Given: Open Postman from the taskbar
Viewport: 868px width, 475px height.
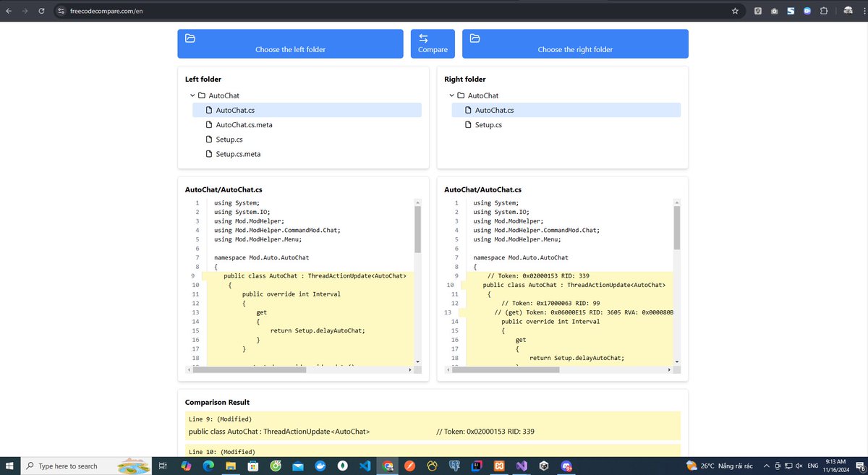Looking at the screenshot, I should tap(409, 466).
